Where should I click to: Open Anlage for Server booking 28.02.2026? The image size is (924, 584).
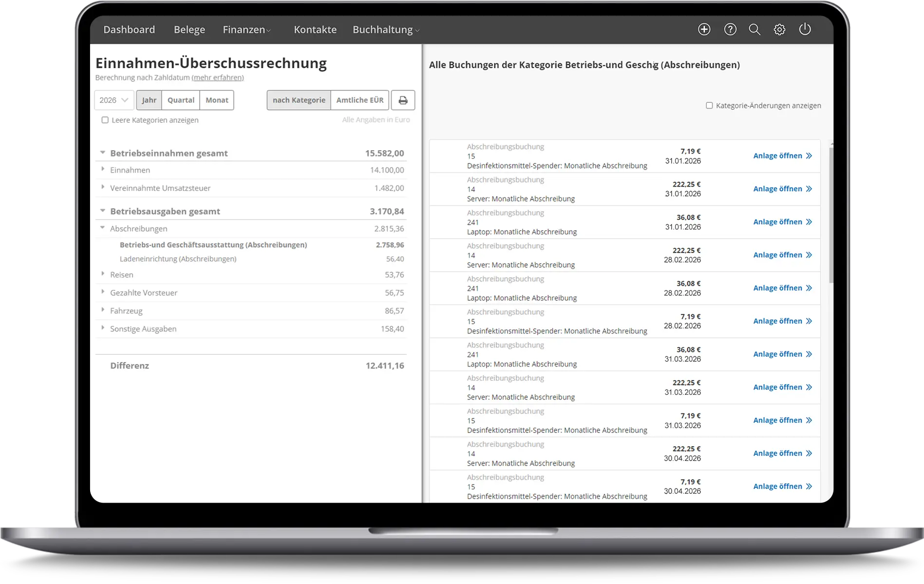click(x=783, y=255)
